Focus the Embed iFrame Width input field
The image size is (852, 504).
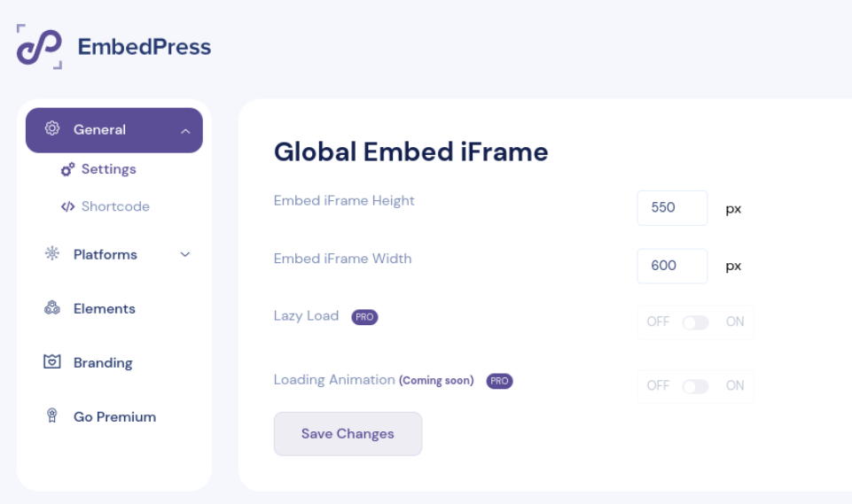click(x=672, y=266)
